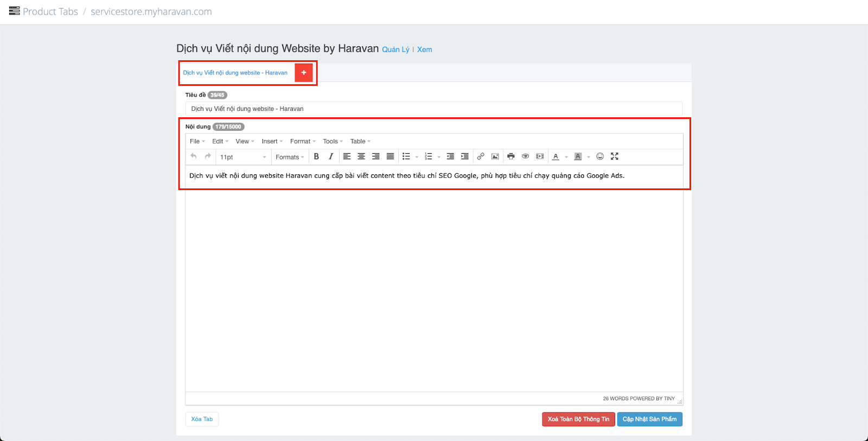Expand the numbered list style options arrow
Screen dimensions: 868x441
point(439,157)
